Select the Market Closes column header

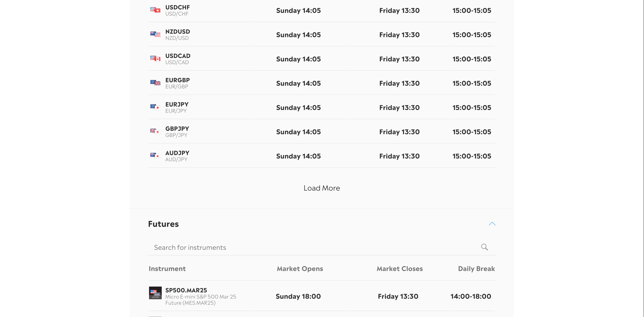click(399, 269)
